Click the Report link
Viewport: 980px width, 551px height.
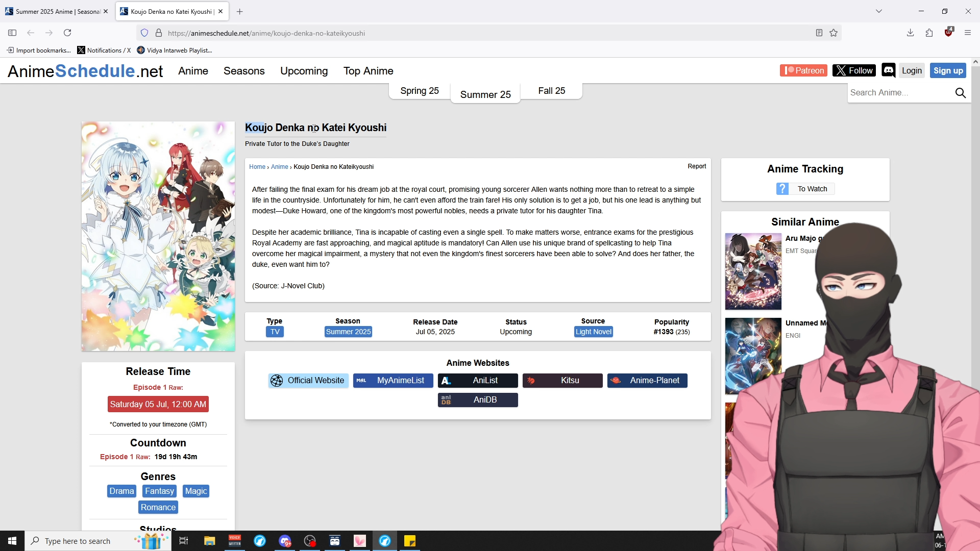(697, 166)
